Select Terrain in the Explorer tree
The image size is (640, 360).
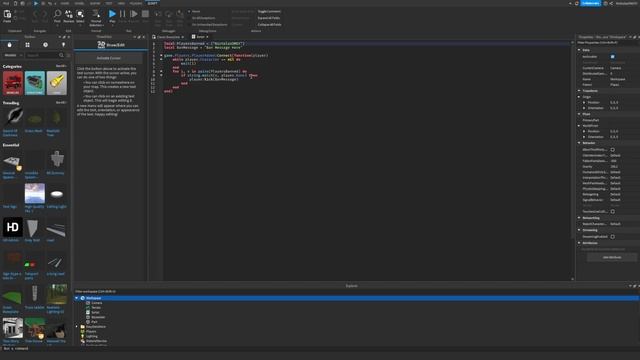[96, 308]
